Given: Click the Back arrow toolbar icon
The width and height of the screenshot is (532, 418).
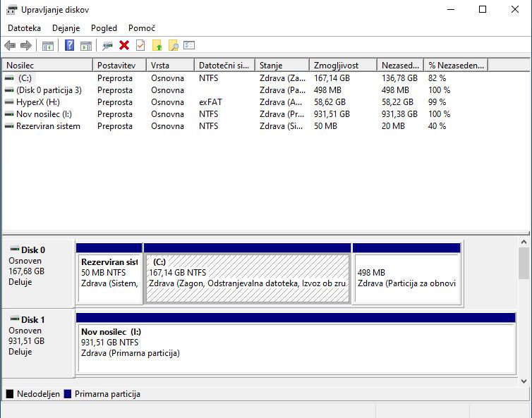Looking at the screenshot, I should pyautogui.click(x=10, y=45).
